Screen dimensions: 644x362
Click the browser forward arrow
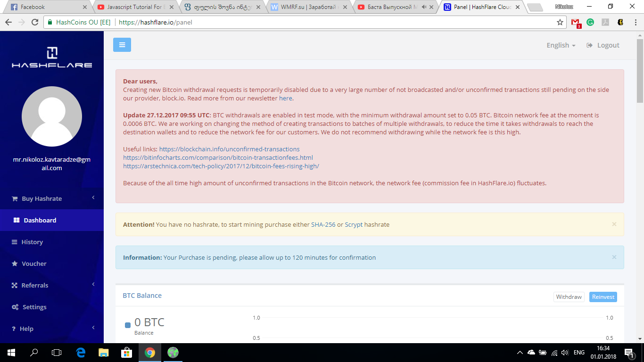[x=22, y=22]
